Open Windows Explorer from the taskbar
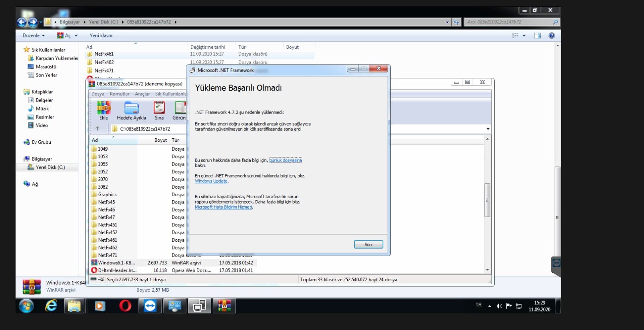644x330 pixels. tap(74, 306)
